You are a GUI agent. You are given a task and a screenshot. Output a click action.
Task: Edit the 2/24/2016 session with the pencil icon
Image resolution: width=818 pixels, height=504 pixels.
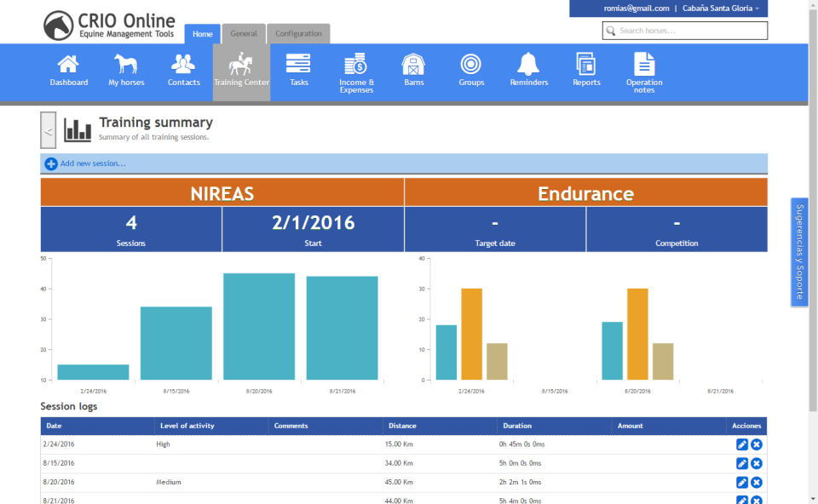tap(742, 444)
